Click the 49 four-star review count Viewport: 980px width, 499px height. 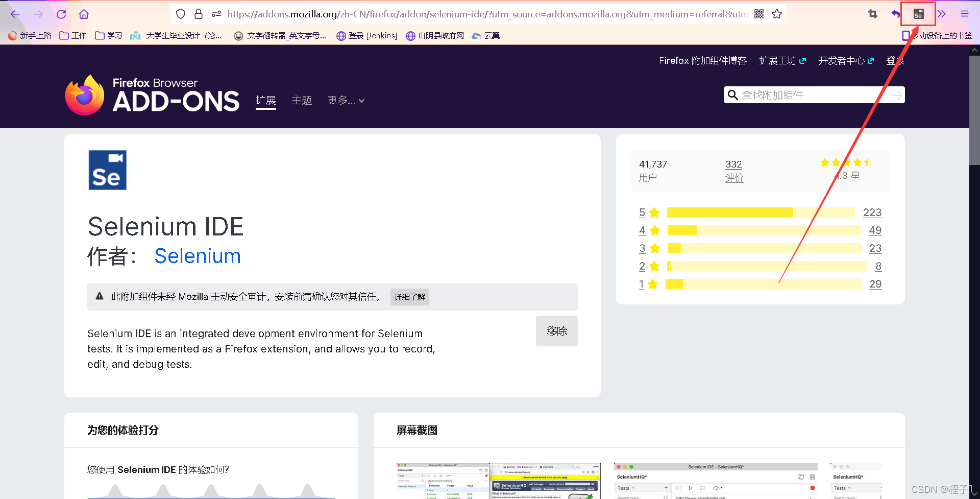pos(875,230)
